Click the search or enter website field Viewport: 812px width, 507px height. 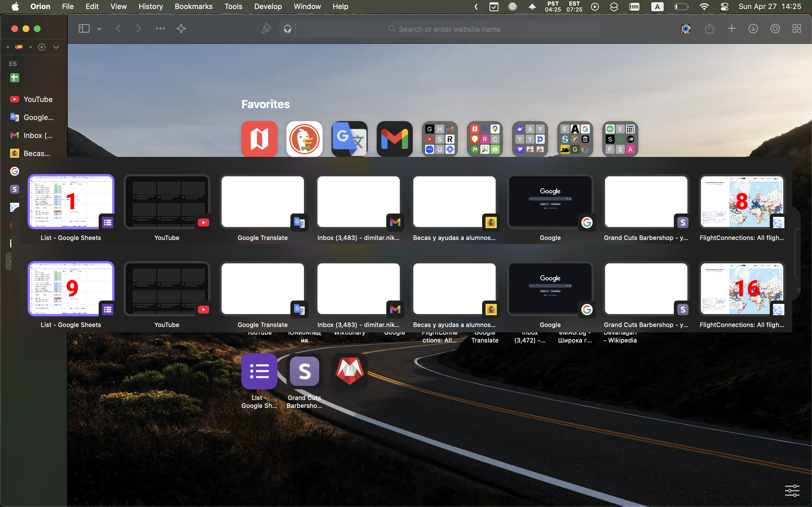click(x=449, y=29)
